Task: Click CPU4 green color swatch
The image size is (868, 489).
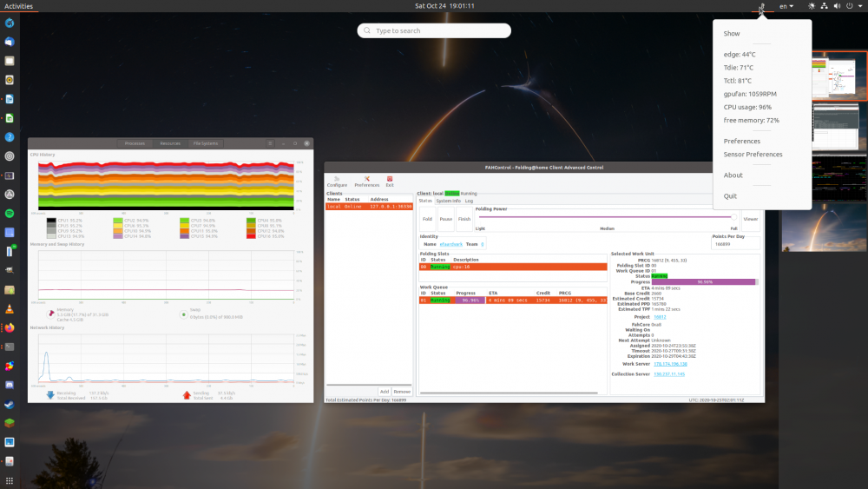Action: pos(251,221)
